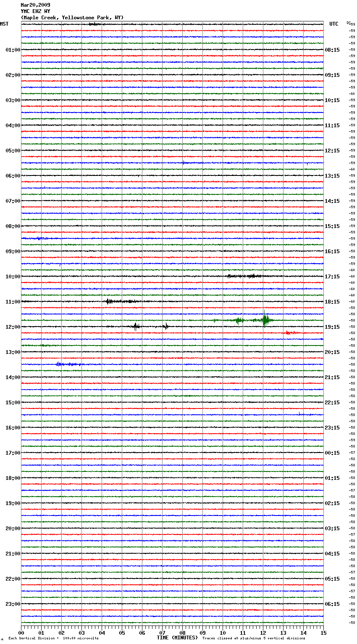Select the 18:00 MST time label

coord(13,478)
